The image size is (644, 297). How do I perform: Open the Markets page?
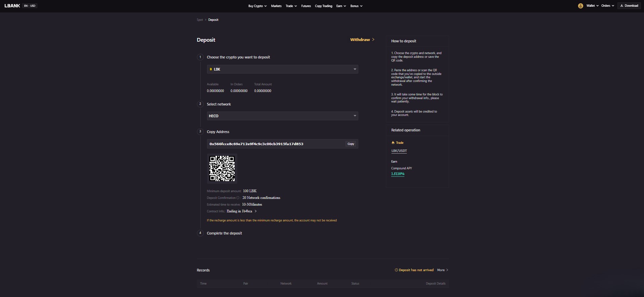click(x=276, y=6)
